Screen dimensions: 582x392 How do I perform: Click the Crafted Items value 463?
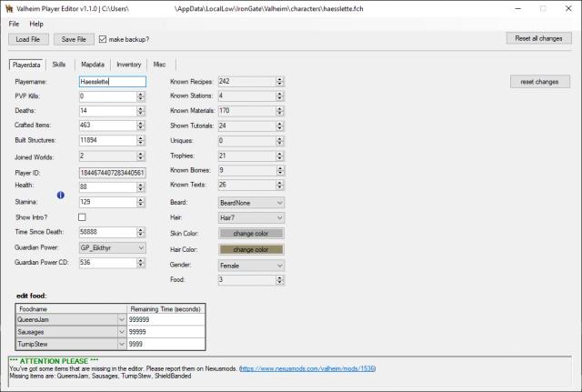point(108,126)
